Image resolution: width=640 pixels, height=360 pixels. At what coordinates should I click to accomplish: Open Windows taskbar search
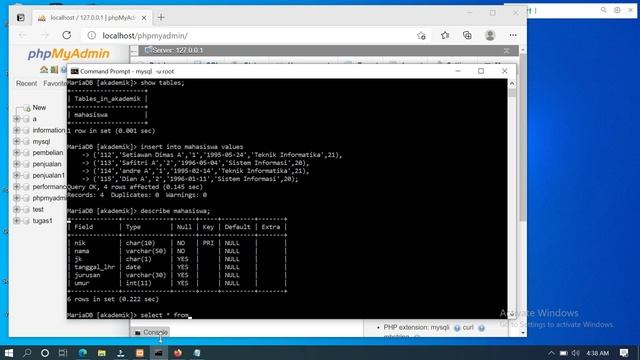tap(27, 353)
